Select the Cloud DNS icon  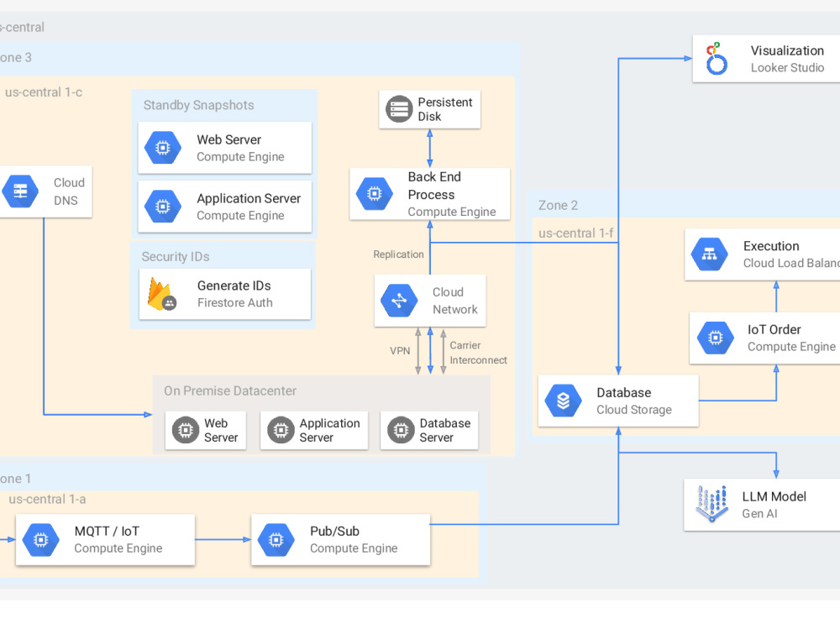click(19, 191)
